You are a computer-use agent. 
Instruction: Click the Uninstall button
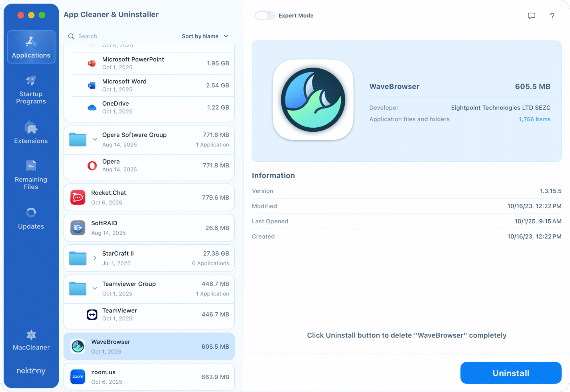click(510, 373)
